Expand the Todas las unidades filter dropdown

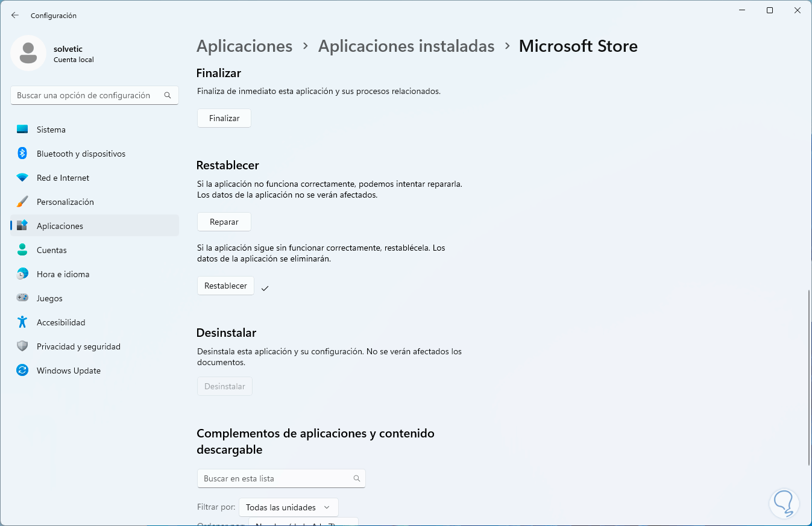click(x=288, y=507)
